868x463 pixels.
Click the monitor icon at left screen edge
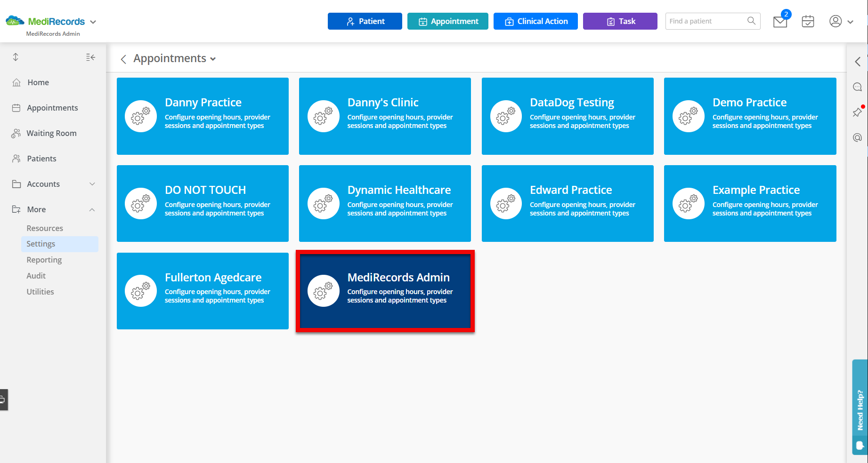point(3,399)
